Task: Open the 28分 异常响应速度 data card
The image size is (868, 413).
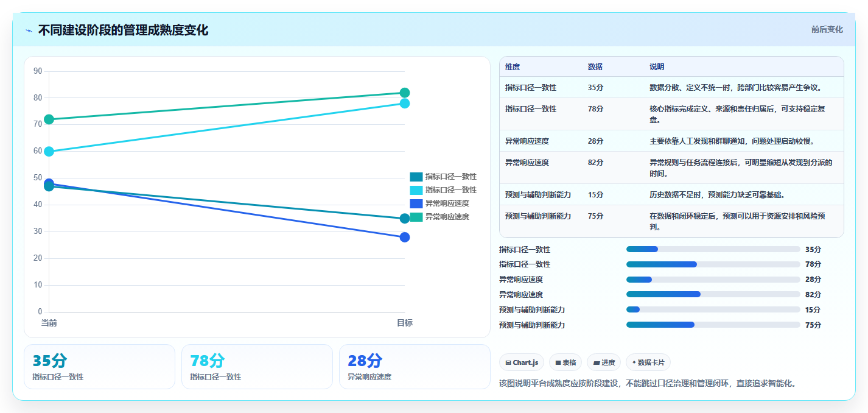Action: [x=415, y=367]
